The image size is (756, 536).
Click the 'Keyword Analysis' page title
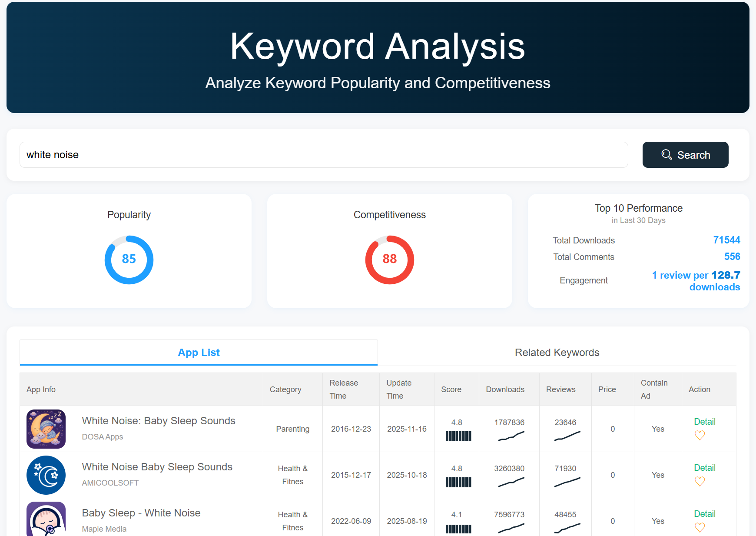pyautogui.click(x=378, y=46)
